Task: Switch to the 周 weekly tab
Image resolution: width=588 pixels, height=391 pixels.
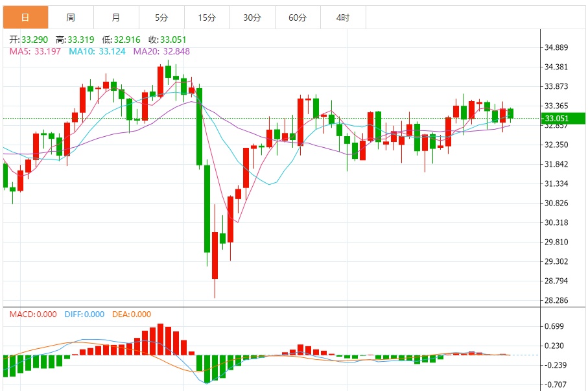Action: (x=71, y=18)
